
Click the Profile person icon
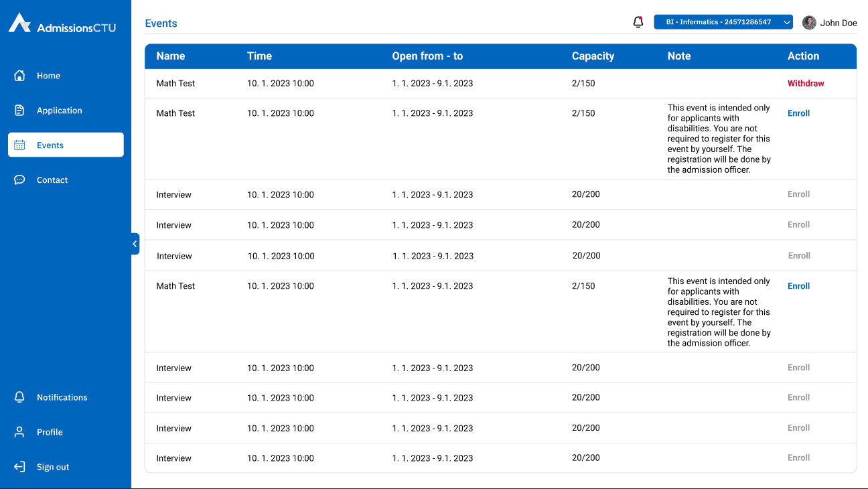(19, 432)
